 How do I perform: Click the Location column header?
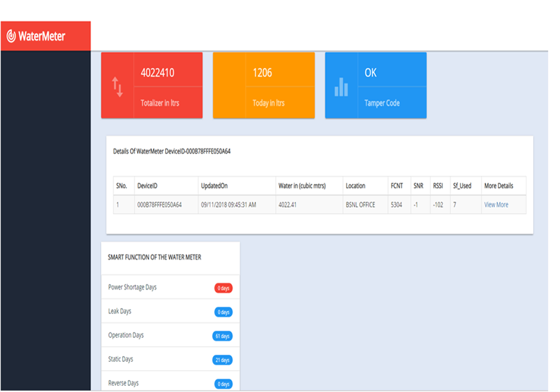tap(356, 186)
